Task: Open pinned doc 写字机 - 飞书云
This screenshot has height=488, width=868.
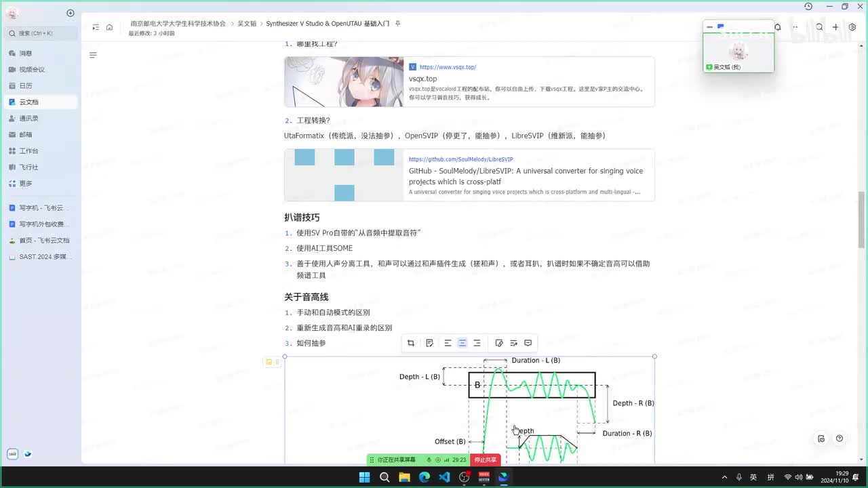Action: 39,208
